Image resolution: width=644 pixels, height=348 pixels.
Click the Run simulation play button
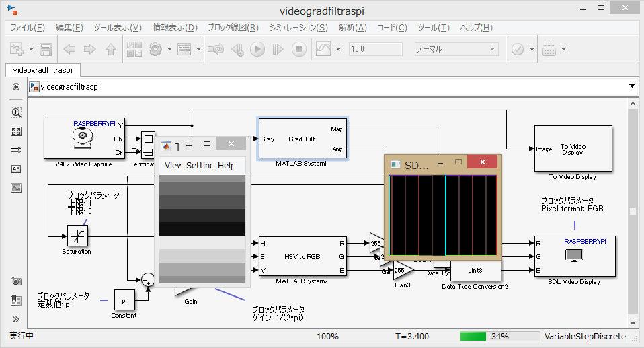pos(257,49)
